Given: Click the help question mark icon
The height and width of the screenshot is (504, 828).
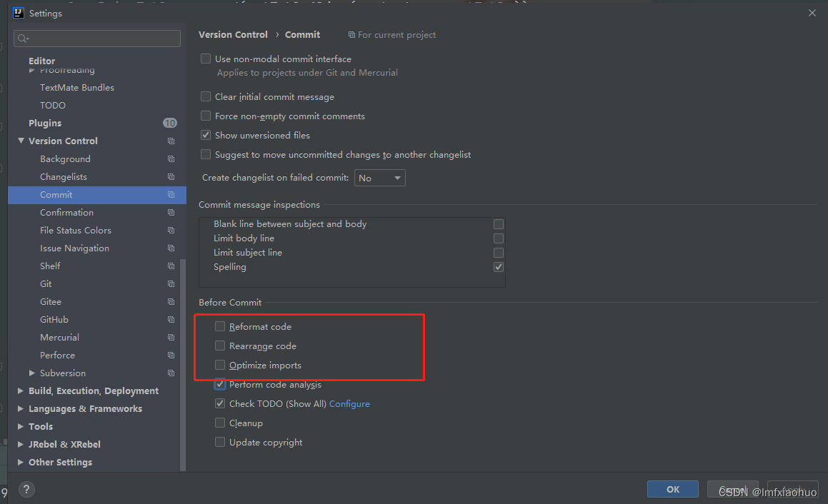Looking at the screenshot, I should point(26,490).
